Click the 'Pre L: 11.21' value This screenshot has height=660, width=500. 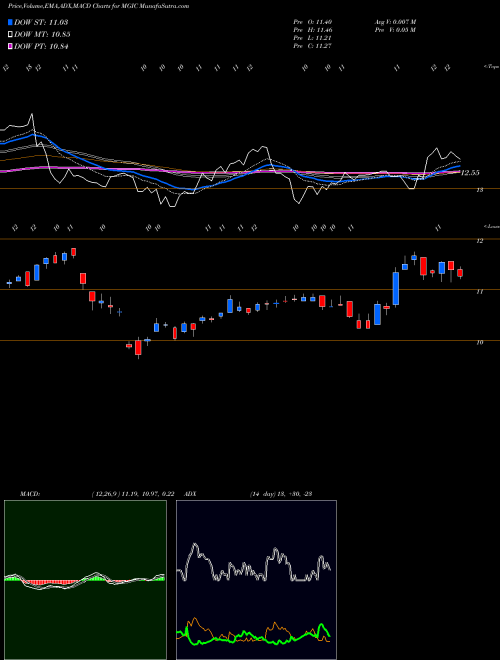313,38
